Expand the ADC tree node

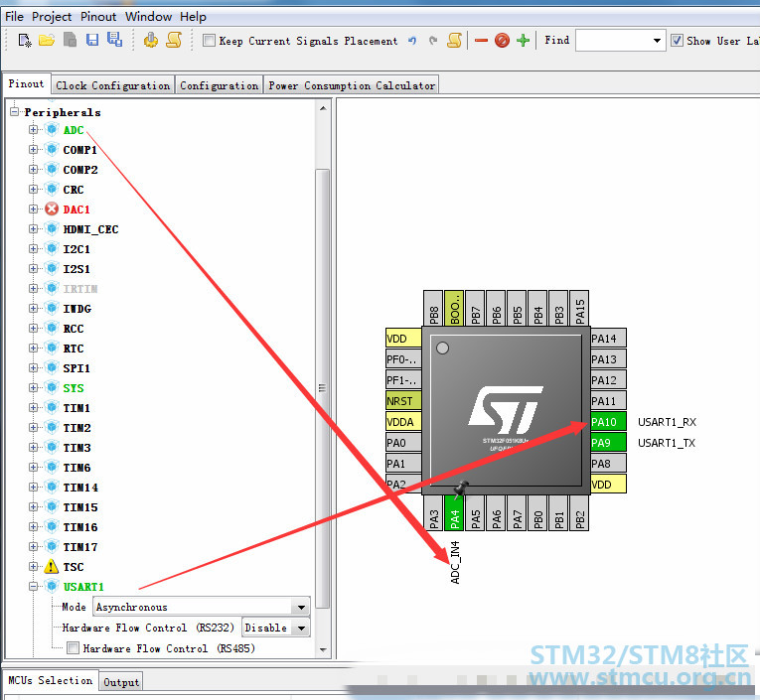33,130
